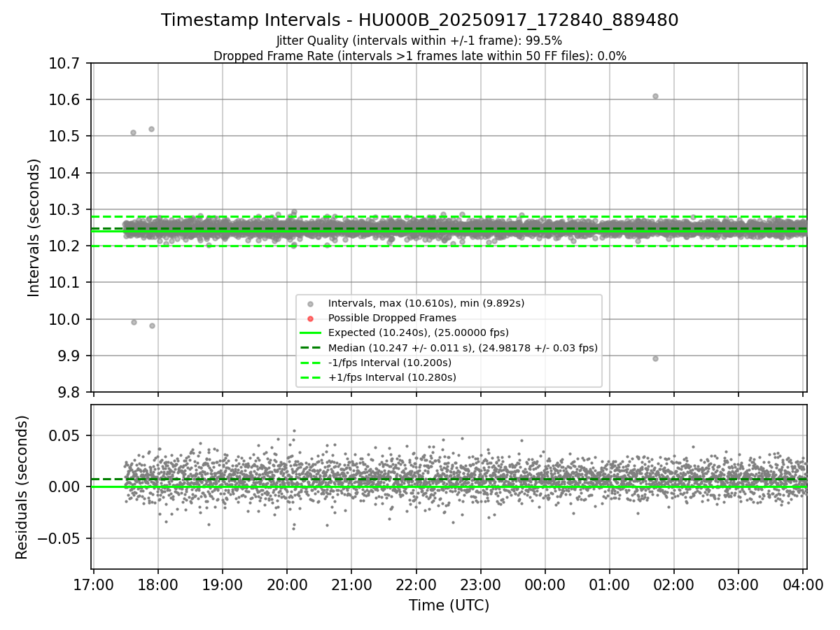840x630 pixels.
Task: Click the '22:00' time tick label
Action: [x=416, y=583]
